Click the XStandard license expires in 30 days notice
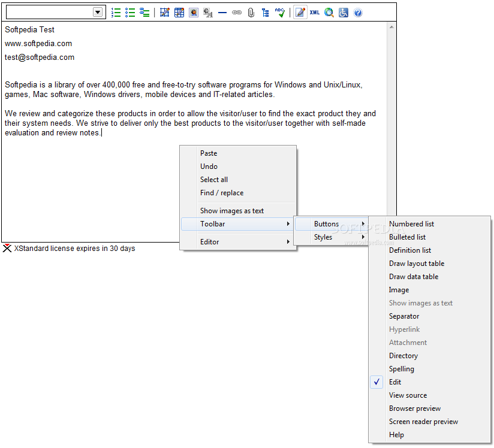This screenshot has height=448, width=494. click(x=74, y=249)
